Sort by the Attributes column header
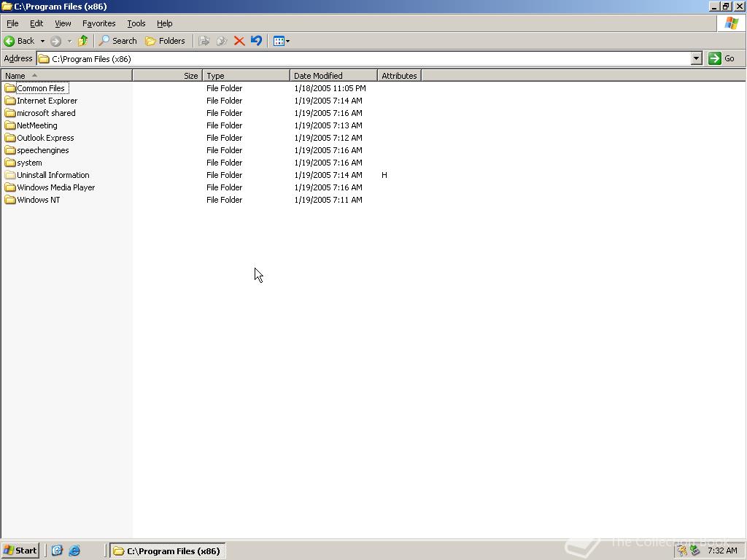The height and width of the screenshot is (560, 747). click(399, 76)
